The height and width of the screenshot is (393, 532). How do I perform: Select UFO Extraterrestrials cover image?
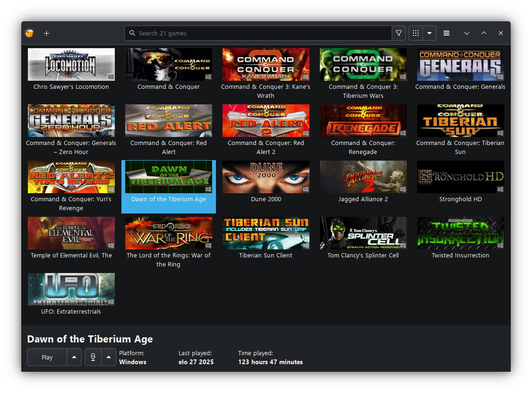pos(71,289)
